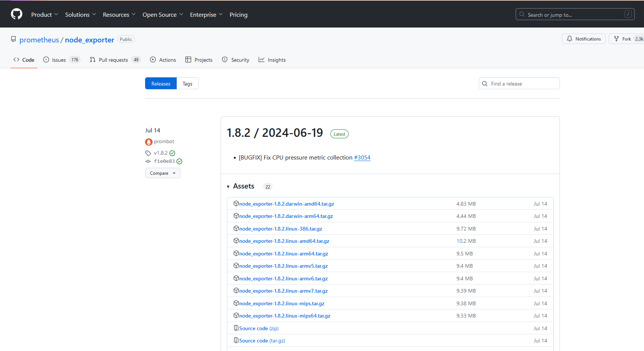This screenshot has width=644, height=351.
Task: Open the Security tab
Action: tap(236, 60)
